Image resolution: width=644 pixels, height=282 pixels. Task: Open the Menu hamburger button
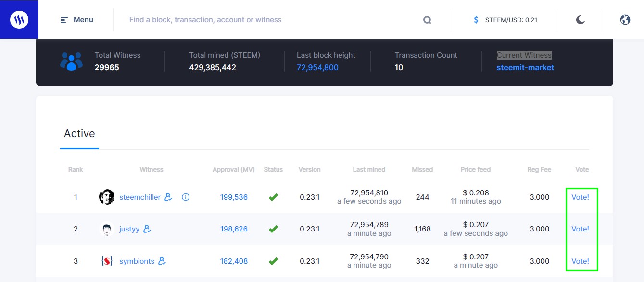(x=77, y=20)
